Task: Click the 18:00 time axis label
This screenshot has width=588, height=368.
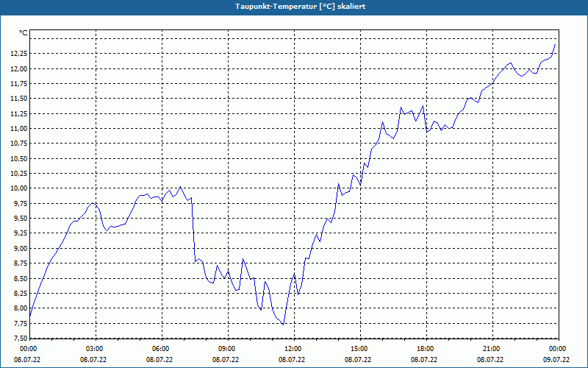Action: [426, 349]
